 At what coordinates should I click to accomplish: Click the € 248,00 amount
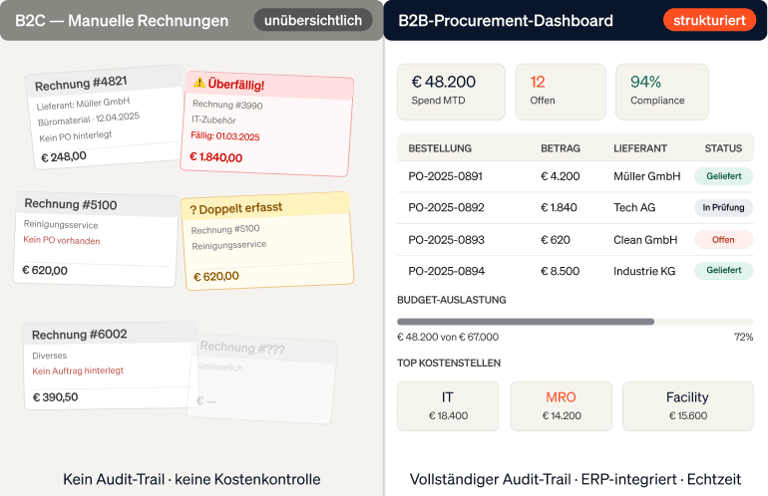coord(64,157)
